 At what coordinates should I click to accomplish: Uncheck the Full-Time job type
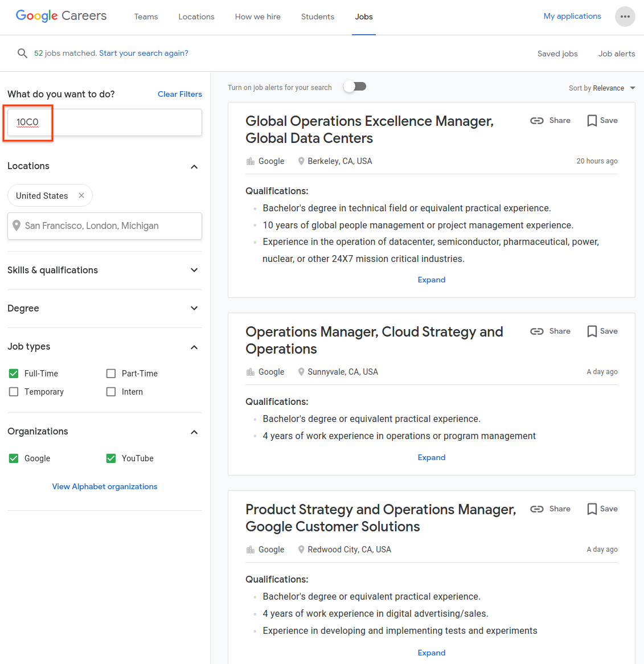pyautogui.click(x=14, y=374)
